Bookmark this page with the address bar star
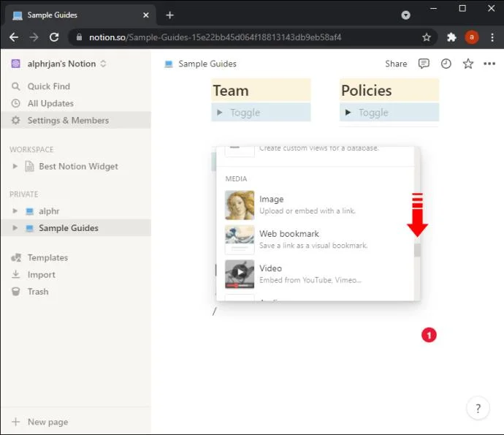504x435 pixels. pos(427,37)
